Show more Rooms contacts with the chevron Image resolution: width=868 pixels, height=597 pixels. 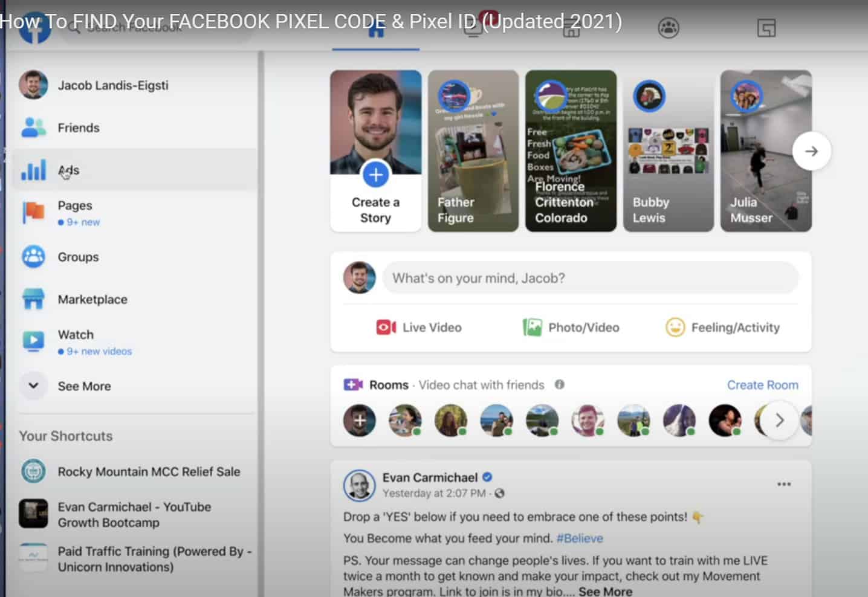(779, 420)
